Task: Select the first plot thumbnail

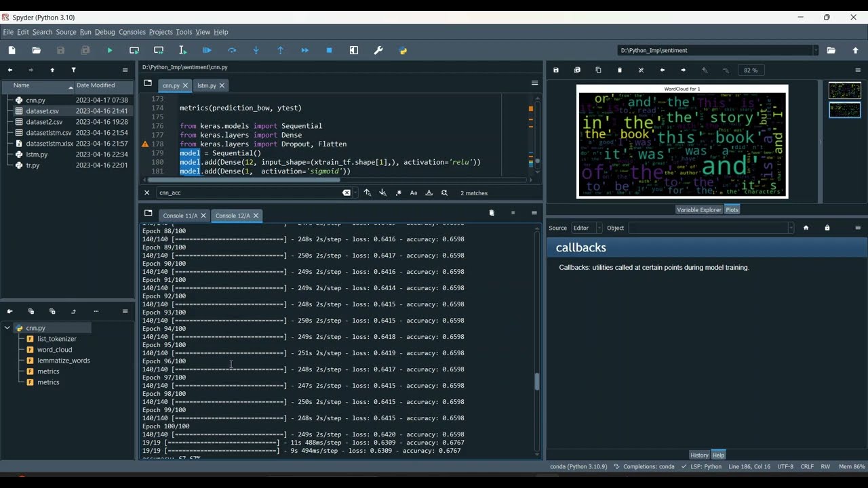Action: 844,90
